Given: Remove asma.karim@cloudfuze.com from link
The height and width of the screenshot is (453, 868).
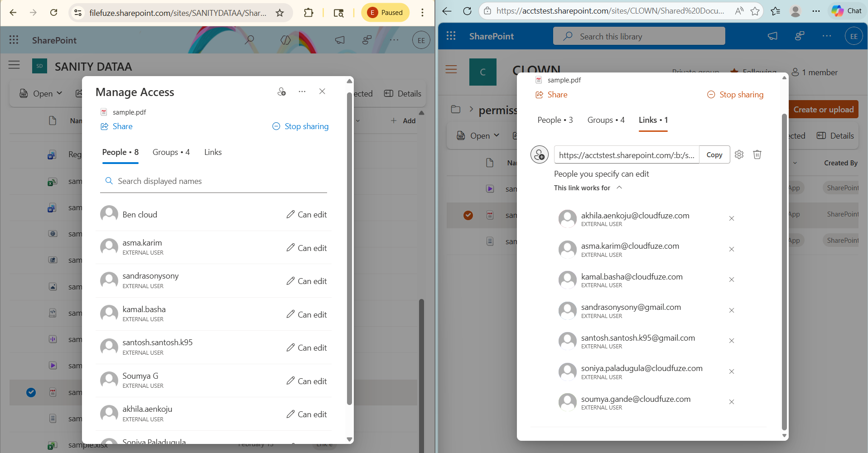Looking at the screenshot, I should (731, 249).
